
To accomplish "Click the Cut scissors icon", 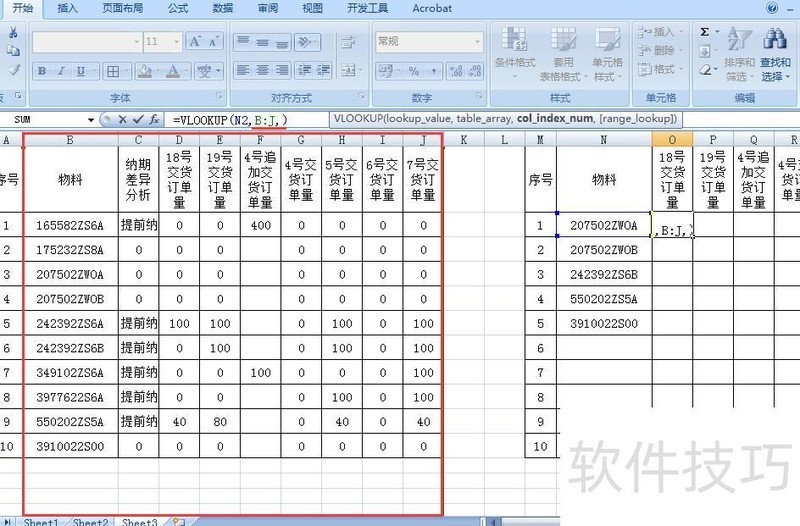I will tap(13, 33).
